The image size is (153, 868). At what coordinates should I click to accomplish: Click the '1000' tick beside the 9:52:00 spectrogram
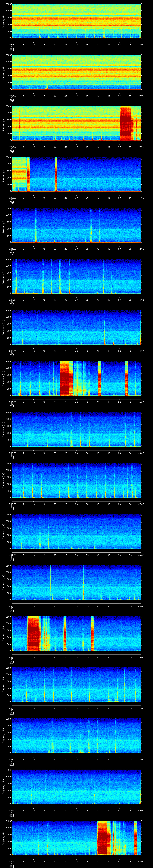tap(8, 790)
